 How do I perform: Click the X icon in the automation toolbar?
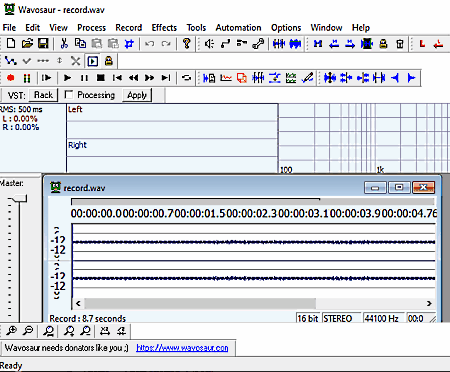[x=76, y=61]
